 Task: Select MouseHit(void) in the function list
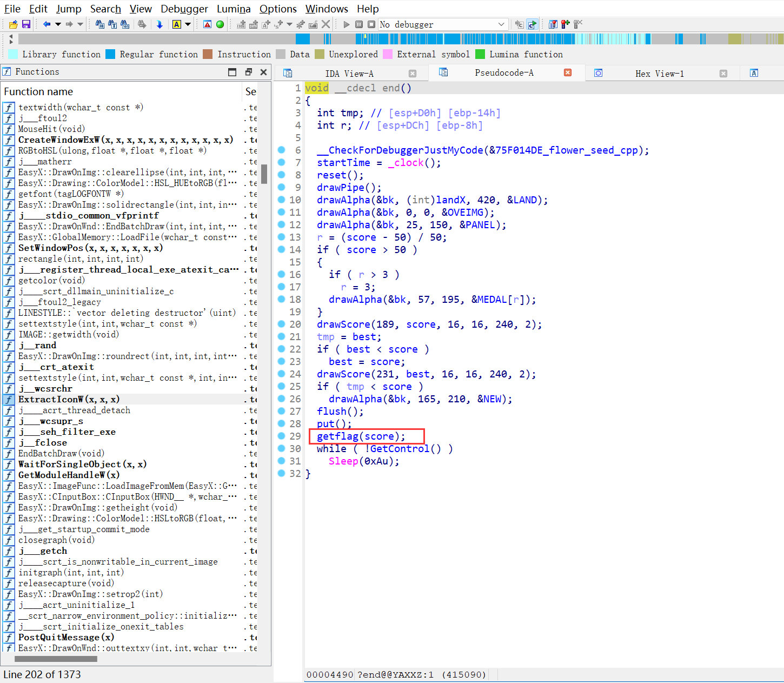[x=51, y=129]
